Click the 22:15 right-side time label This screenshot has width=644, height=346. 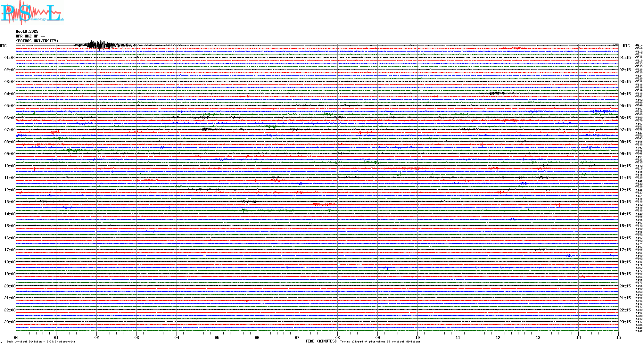[625, 310]
